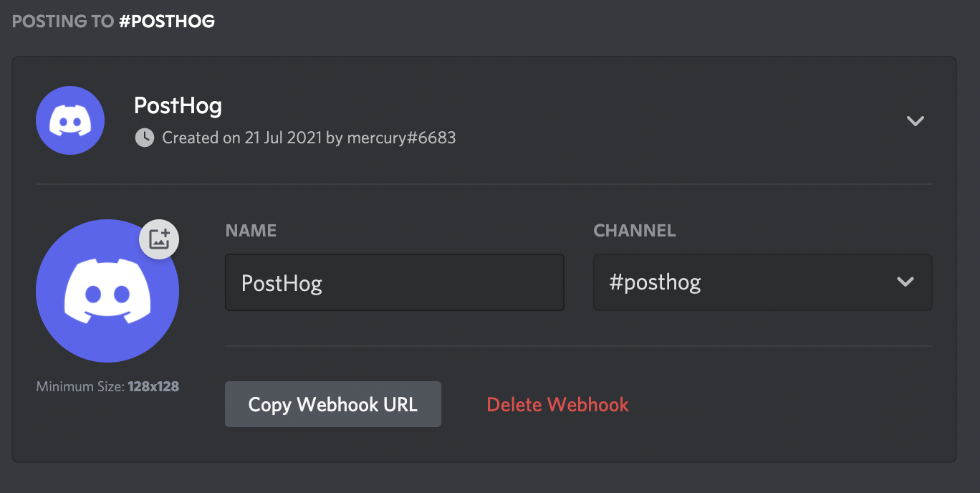Click the Minimum Size 128x128 label
The height and width of the screenshot is (493, 980).
pyautogui.click(x=107, y=386)
